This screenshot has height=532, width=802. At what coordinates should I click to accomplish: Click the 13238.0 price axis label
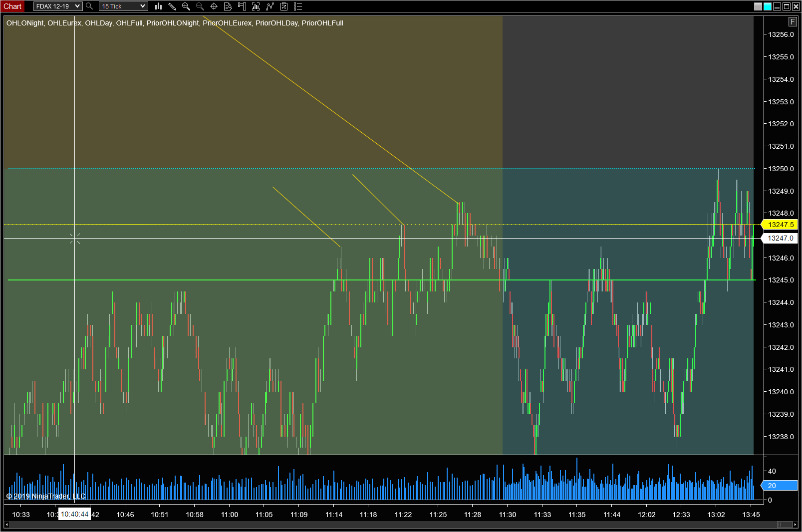point(781,437)
